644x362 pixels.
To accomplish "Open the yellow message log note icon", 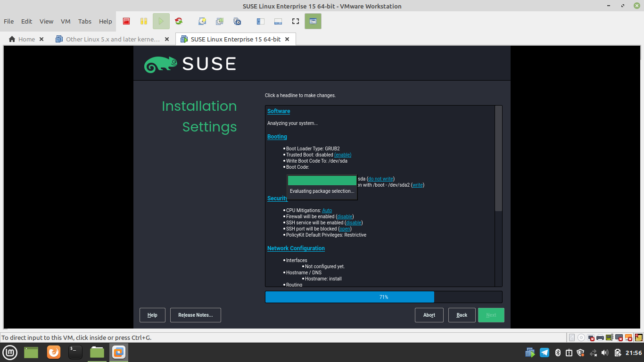I will coord(639,337).
